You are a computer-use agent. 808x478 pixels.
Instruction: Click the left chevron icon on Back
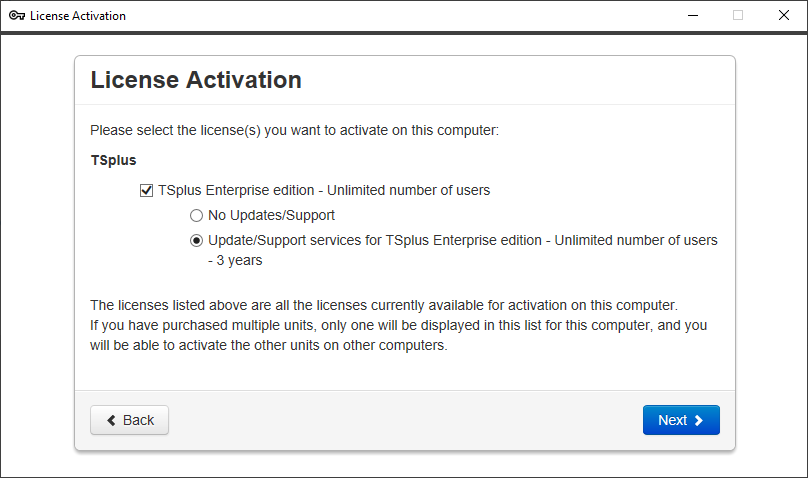[x=111, y=420]
